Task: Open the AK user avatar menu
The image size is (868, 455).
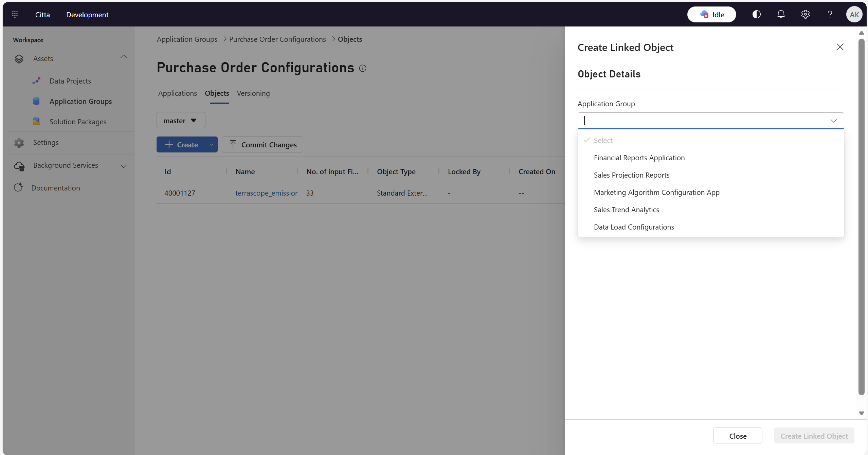Action: [854, 15]
